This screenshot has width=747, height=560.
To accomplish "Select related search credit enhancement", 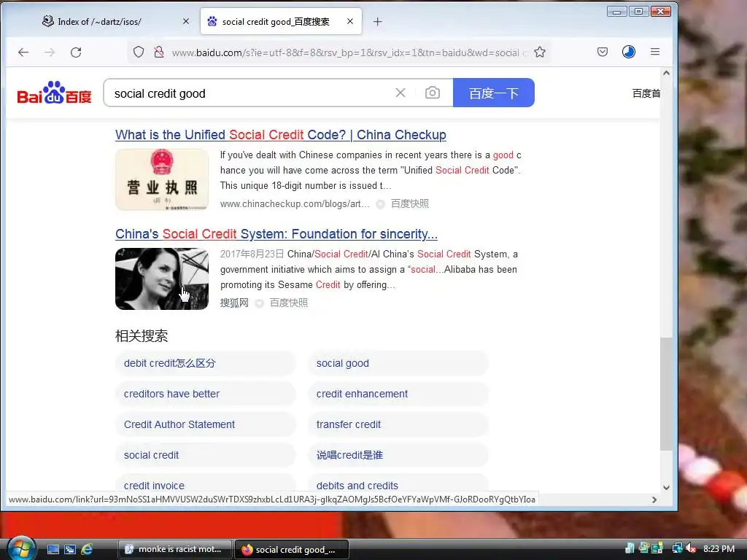I will [398, 394].
